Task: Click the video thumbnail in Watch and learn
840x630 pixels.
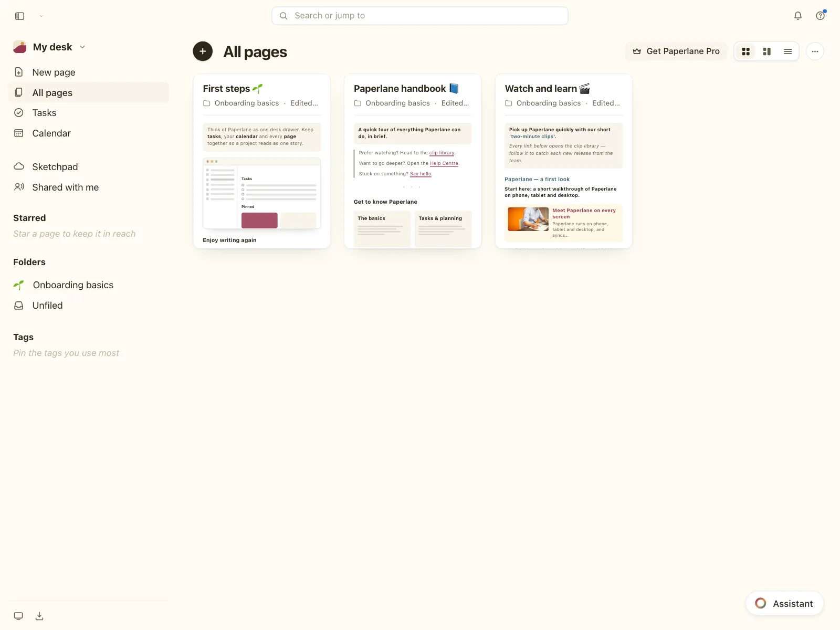Action: pos(528,219)
